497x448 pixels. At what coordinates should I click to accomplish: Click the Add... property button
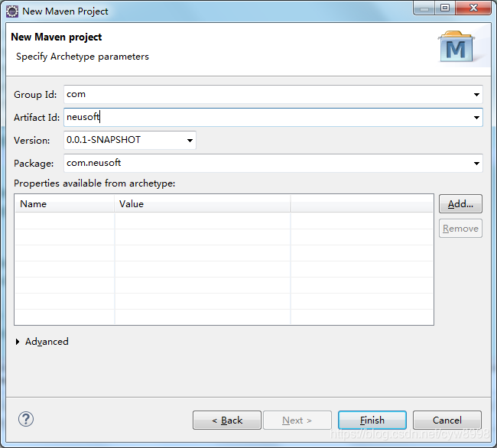460,203
